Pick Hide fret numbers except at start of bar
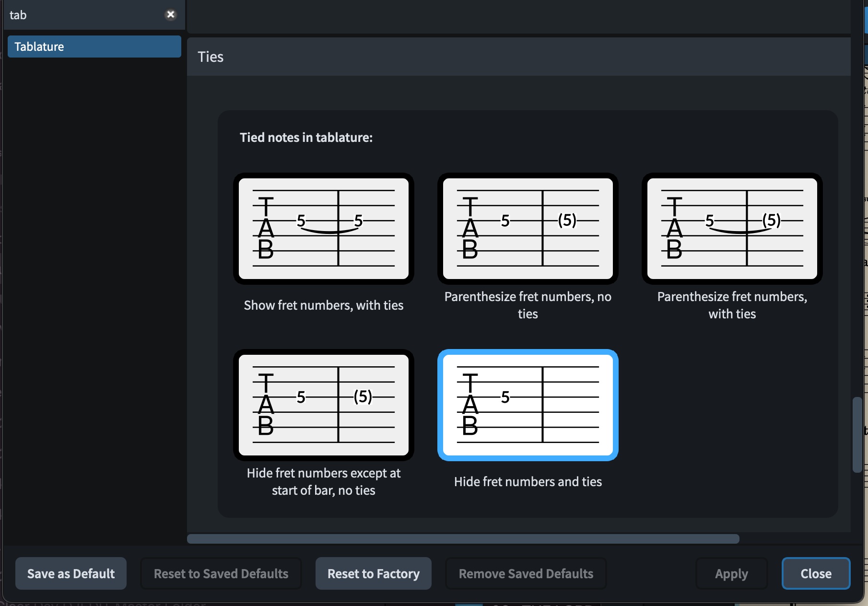 [324, 405]
